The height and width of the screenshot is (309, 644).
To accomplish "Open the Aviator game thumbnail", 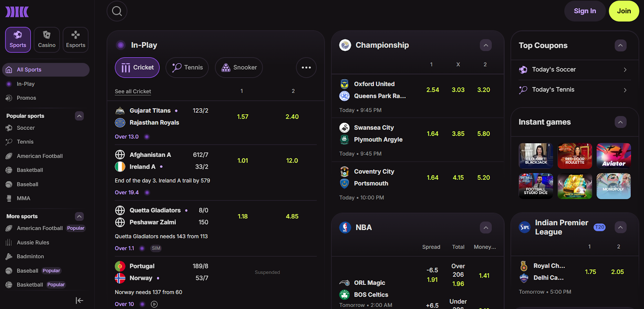I will coord(614,156).
